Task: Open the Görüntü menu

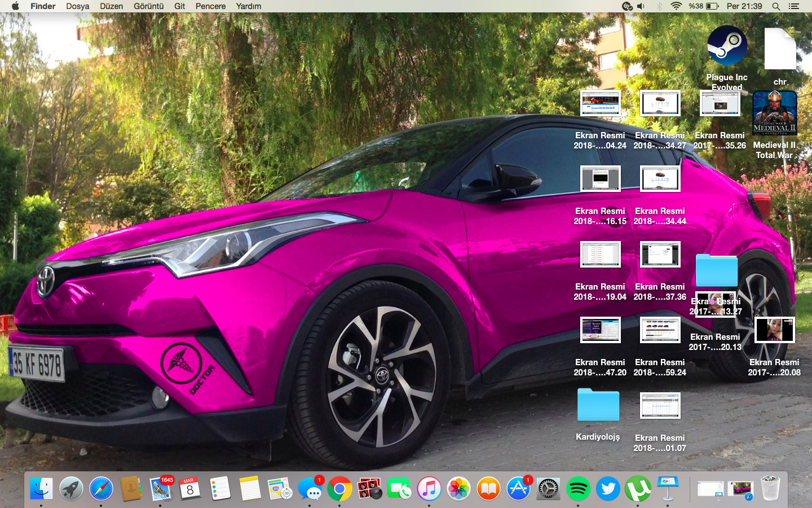Action: 148,6
